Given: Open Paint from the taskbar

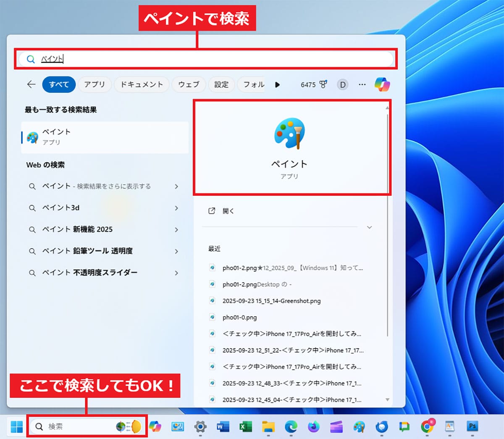Looking at the screenshot, I should tap(359, 427).
